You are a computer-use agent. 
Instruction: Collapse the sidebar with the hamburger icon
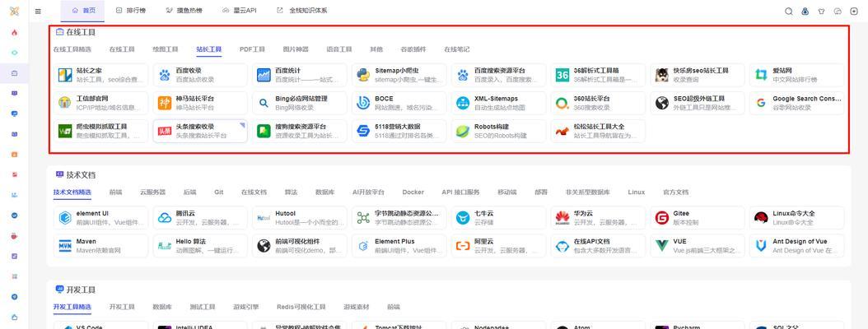coord(38,11)
